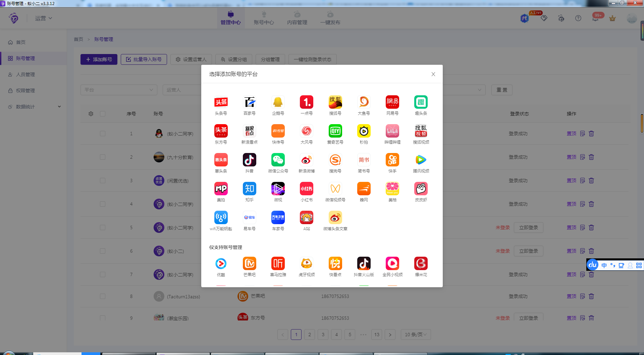Open the 运营 role dropdown at top
The image size is (644, 355).
tap(44, 18)
